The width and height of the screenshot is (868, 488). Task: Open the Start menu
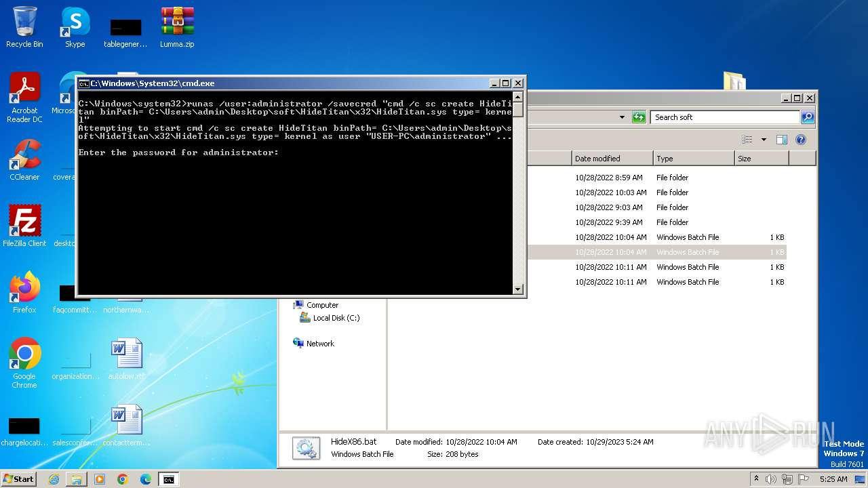pos(19,479)
